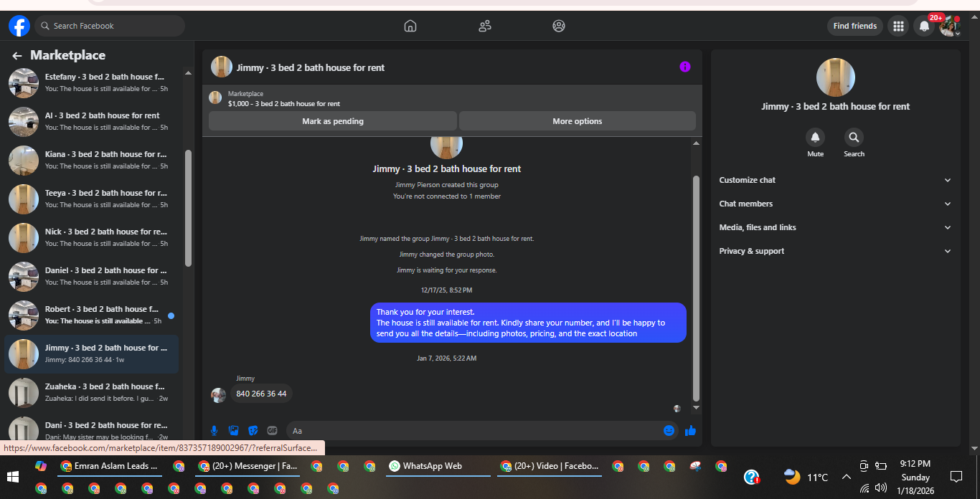This screenshot has height=499, width=980.
Task: Expand the Customize chat section
Action: coord(835,180)
